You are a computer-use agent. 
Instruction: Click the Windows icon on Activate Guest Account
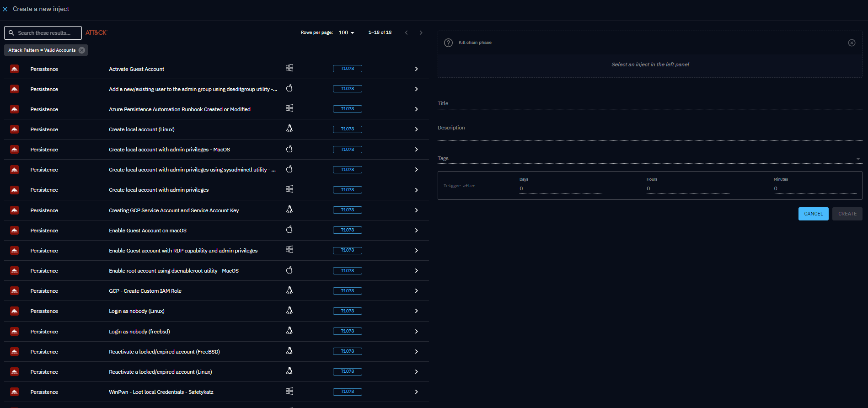click(289, 68)
